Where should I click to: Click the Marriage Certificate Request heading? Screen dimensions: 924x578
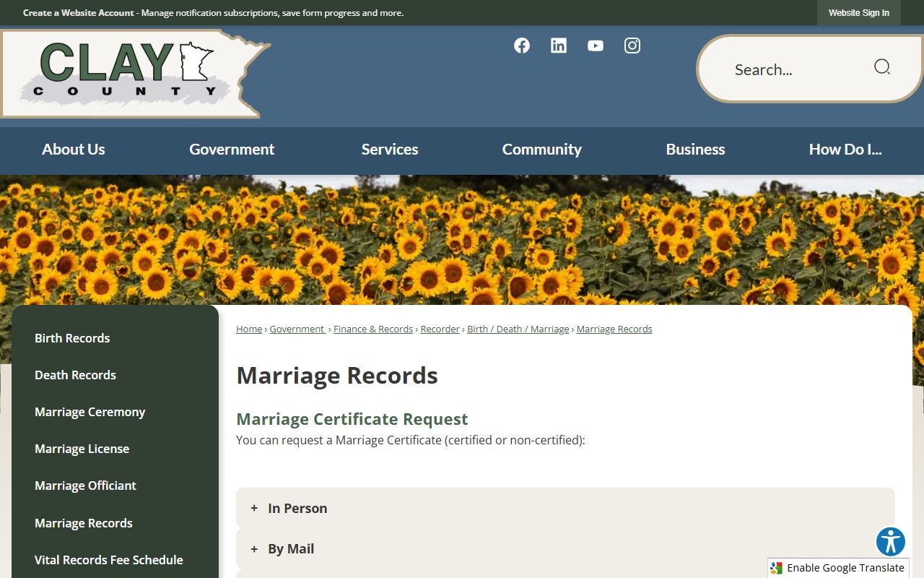[352, 419]
